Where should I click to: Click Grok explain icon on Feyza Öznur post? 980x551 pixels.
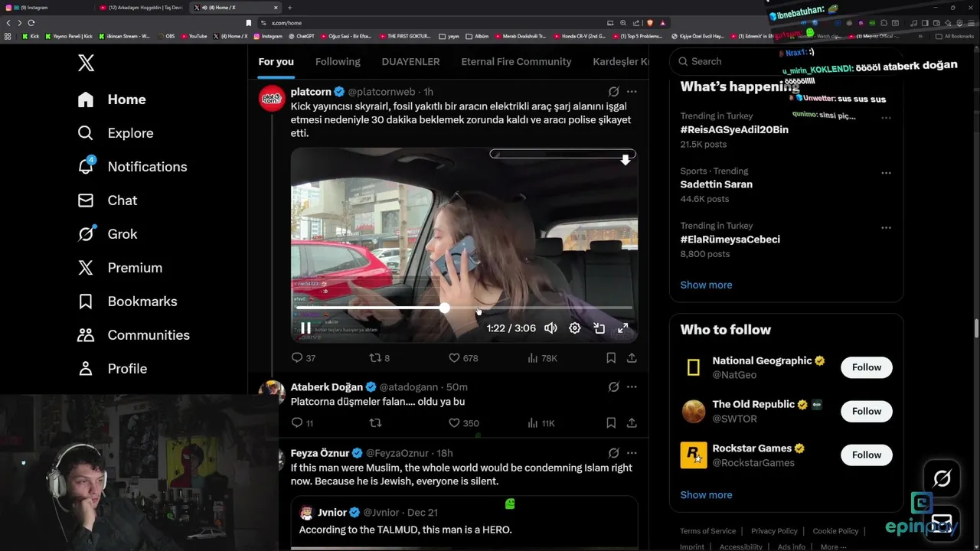(x=613, y=452)
